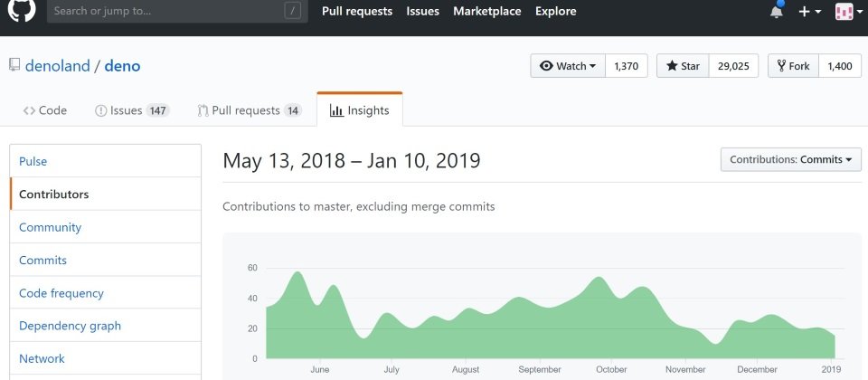Image resolution: width=868 pixels, height=380 pixels.
Task: Click the 147 issues counter badge
Action: [x=157, y=110]
